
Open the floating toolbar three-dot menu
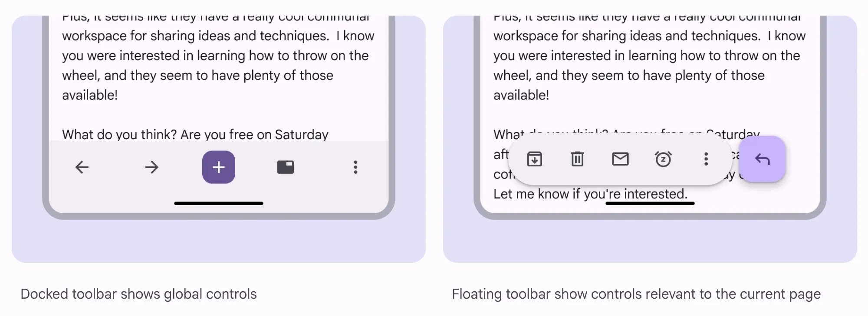tap(706, 159)
